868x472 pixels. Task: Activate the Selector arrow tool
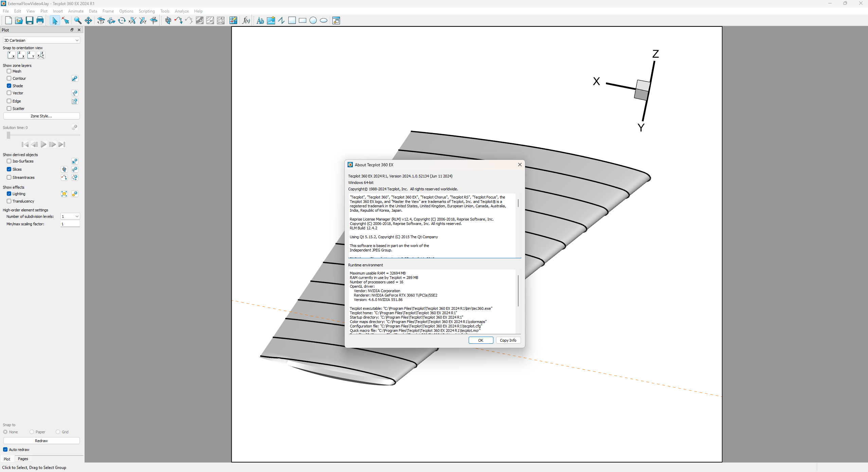pos(54,20)
